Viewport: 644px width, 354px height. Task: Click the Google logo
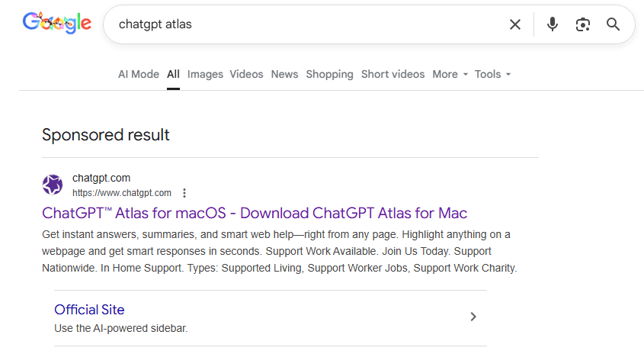point(57,23)
